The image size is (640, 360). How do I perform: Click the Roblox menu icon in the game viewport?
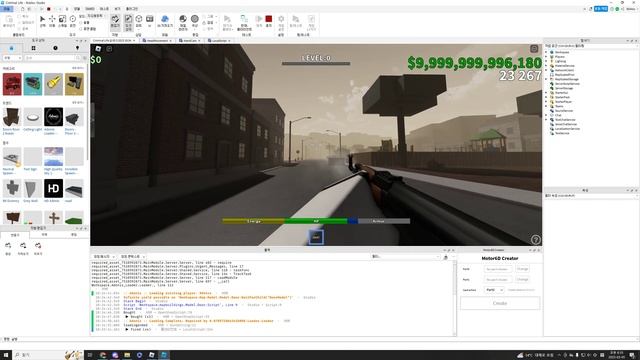[x=98, y=49]
